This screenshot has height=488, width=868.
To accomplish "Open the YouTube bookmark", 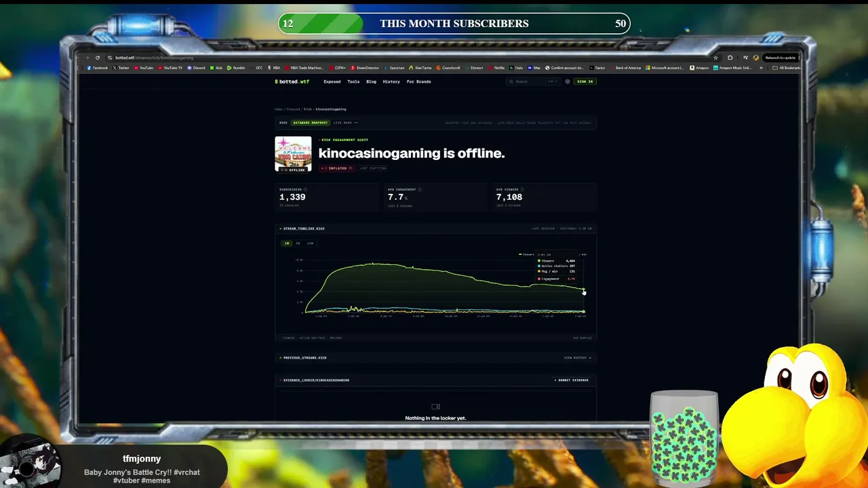I will pyautogui.click(x=144, y=68).
